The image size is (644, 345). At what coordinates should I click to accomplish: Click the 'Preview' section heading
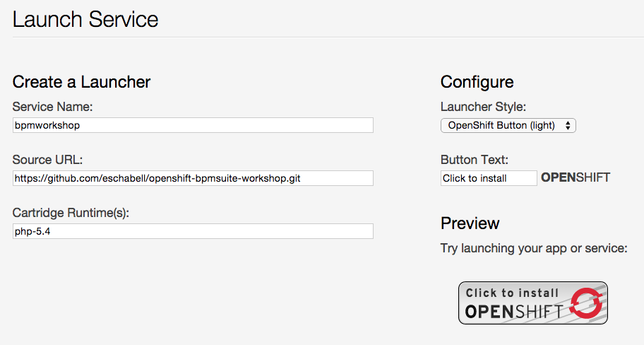(470, 223)
